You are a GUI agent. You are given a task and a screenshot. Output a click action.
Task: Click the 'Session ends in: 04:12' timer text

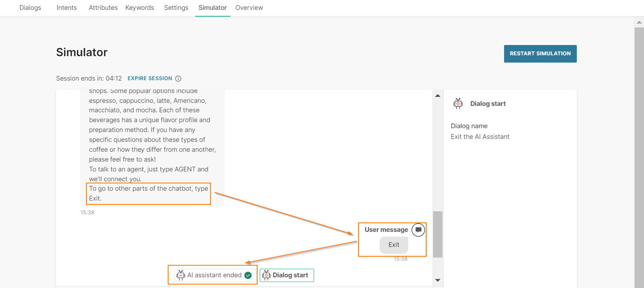click(89, 78)
